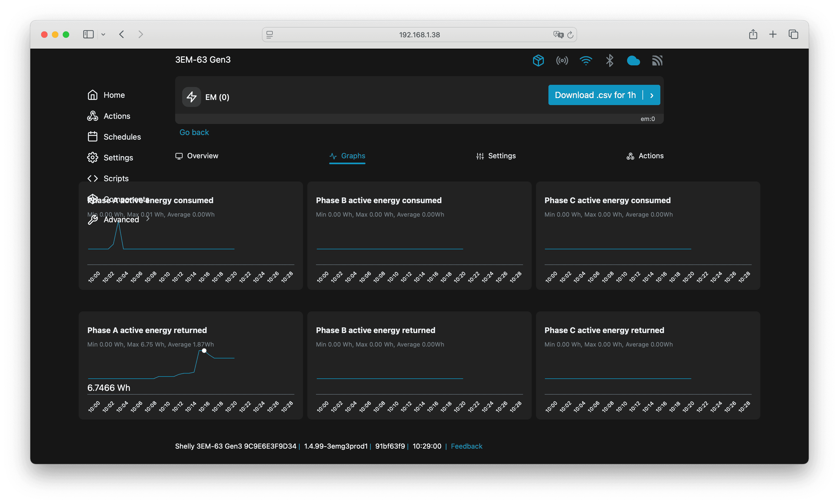Click the Bluetooth status icon
Screen dimensions: 839x504
coord(609,61)
